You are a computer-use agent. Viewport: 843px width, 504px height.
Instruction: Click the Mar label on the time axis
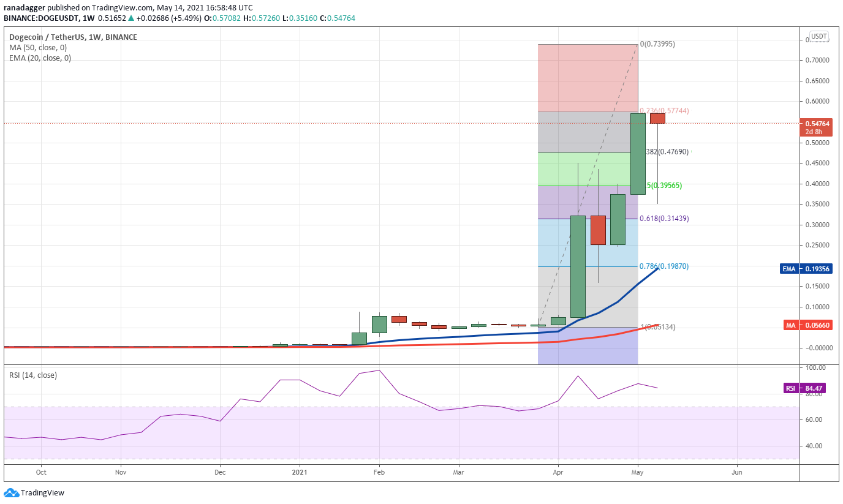(458, 472)
